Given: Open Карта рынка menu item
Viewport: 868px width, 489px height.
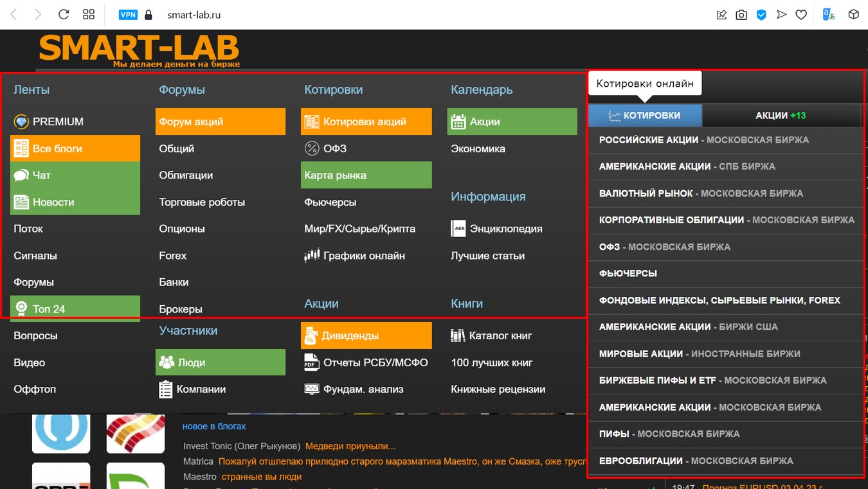Looking at the screenshot, I should [366, 175].
